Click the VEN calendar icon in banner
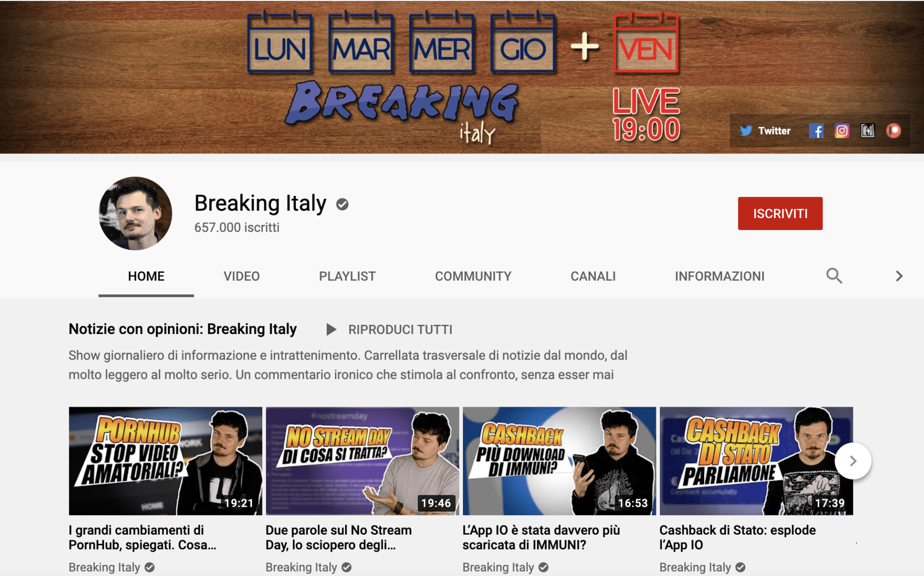This screenshot has height=576, width=924. [x=646, y=42]
